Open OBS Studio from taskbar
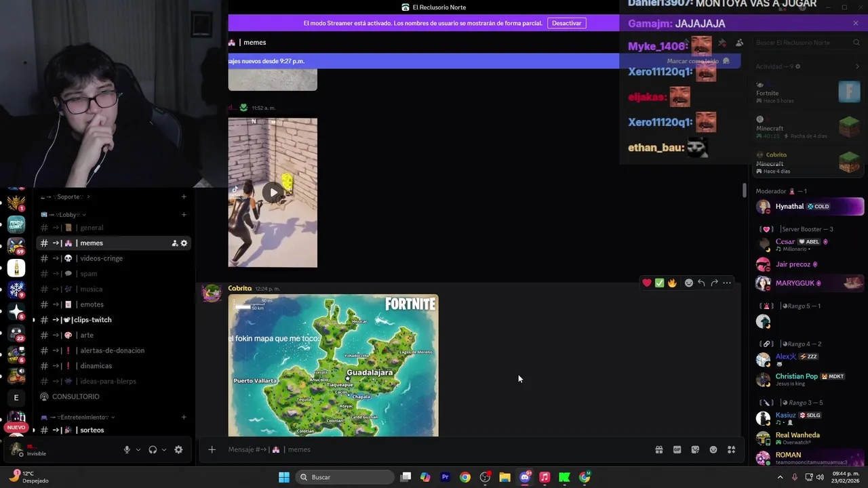 pos(485,477)
